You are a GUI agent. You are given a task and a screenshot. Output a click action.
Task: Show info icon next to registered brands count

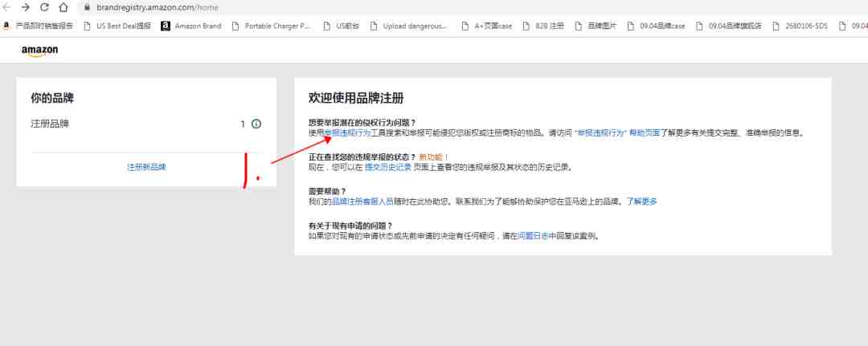[x=256, y=124]
